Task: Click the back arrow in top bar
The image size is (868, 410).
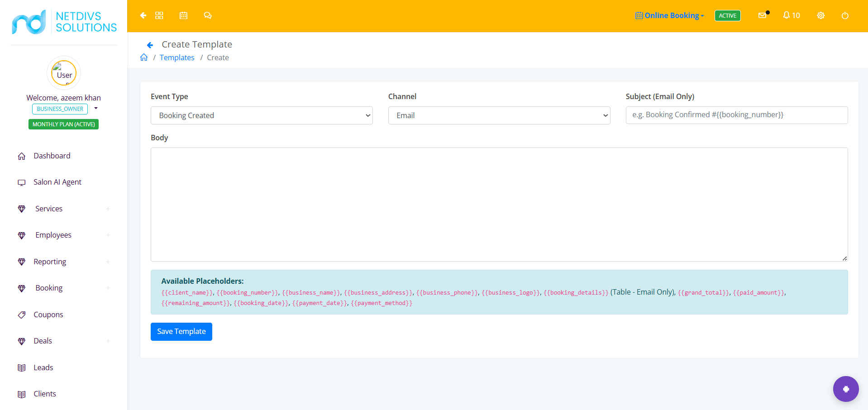Action: click(143, 15)
